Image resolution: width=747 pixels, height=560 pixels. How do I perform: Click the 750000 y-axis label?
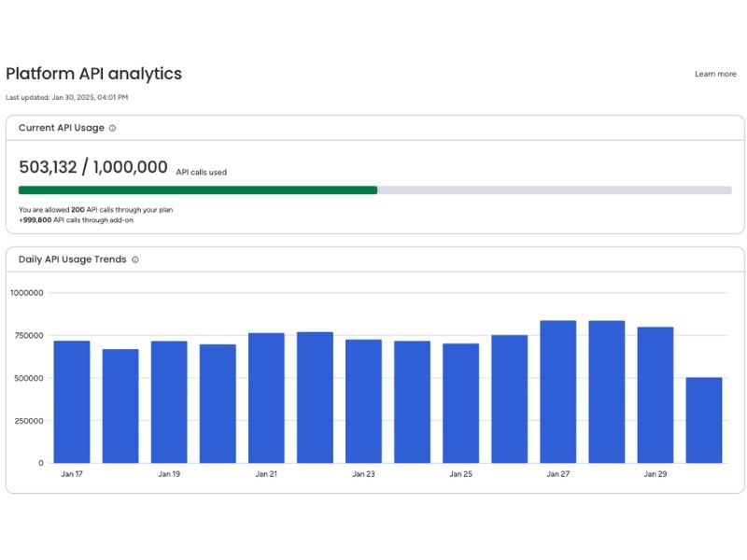[x=29, y=336]
